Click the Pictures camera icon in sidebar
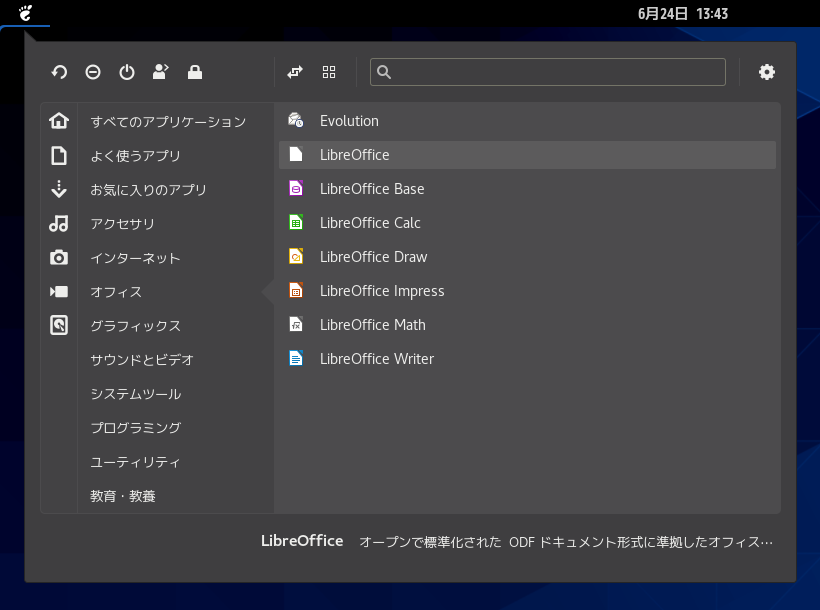 click(x=59, y=257)
